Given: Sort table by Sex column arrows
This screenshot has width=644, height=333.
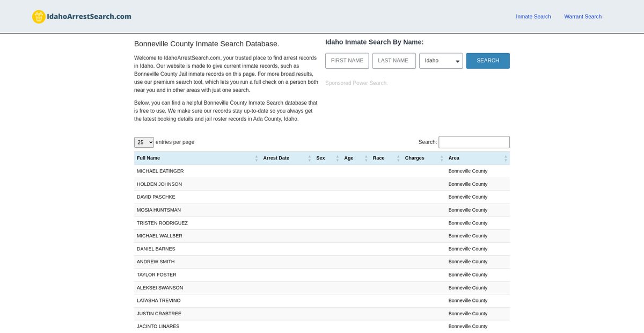Looking at the screenshot, I should click(337, 158).
